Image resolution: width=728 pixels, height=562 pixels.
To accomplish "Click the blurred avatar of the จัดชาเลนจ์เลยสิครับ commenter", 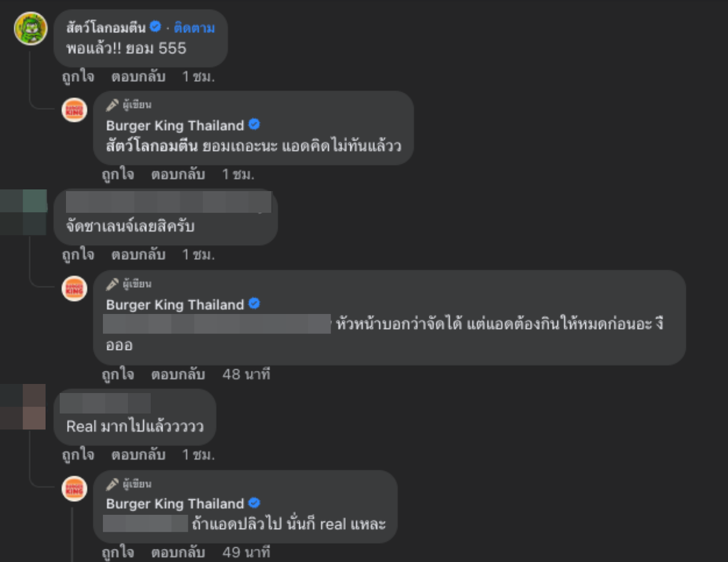I will click(23, 212).
